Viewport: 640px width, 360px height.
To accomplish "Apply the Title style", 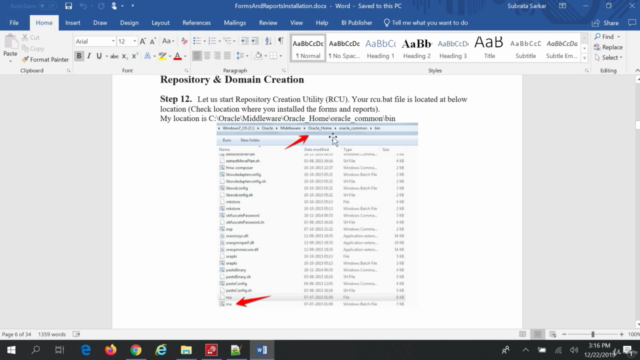I will click(x=489, y=48).
